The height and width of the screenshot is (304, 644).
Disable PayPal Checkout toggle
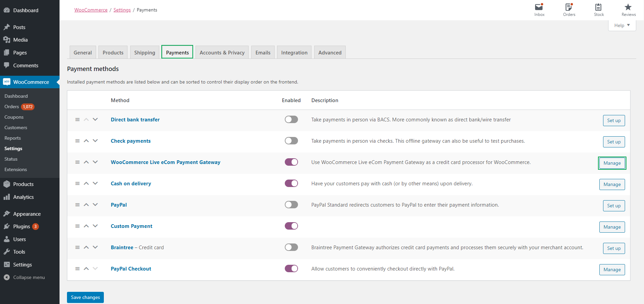point(291,268)
